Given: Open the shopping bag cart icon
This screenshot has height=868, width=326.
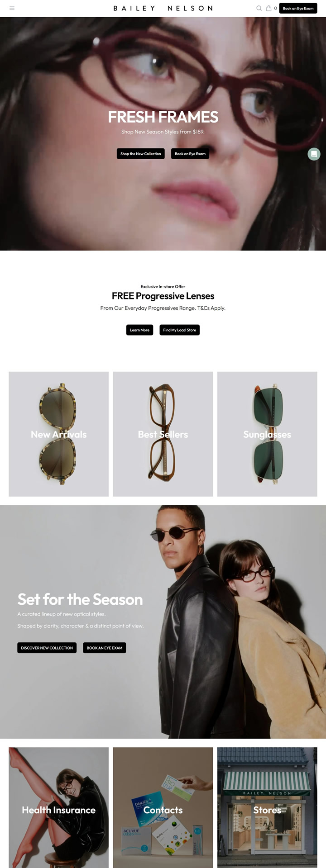Looking at the screenshot, I should pos(269,8).
